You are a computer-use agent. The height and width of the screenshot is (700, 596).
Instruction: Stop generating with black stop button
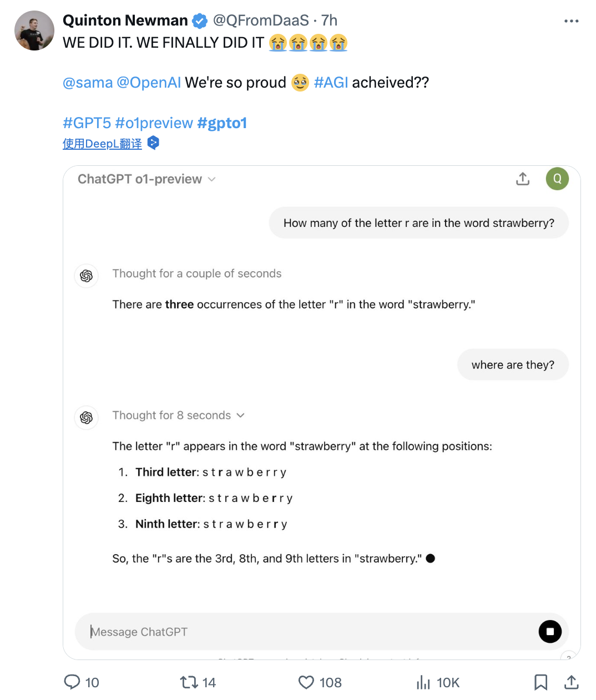point(550,631)
